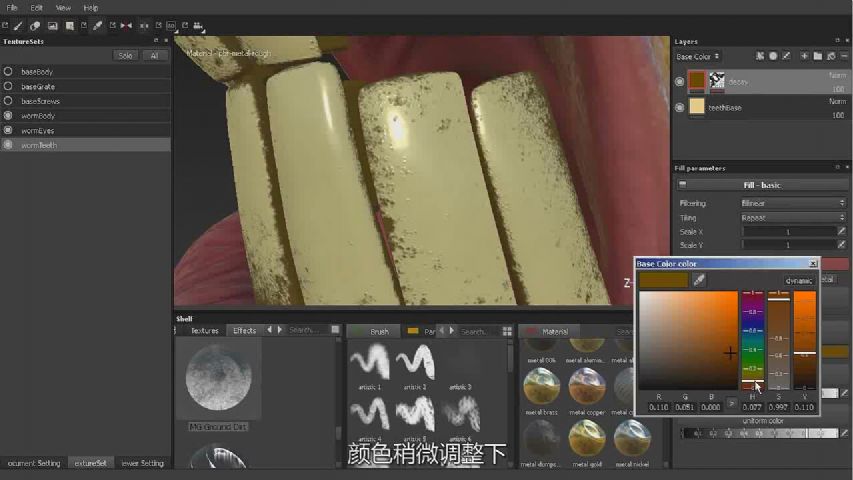
Task: Add a mask with circle icon
Action: [x=773, y=56]
